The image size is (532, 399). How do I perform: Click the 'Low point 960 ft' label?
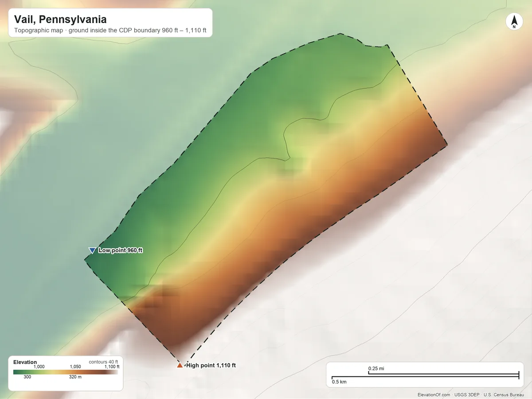[121, 250]
